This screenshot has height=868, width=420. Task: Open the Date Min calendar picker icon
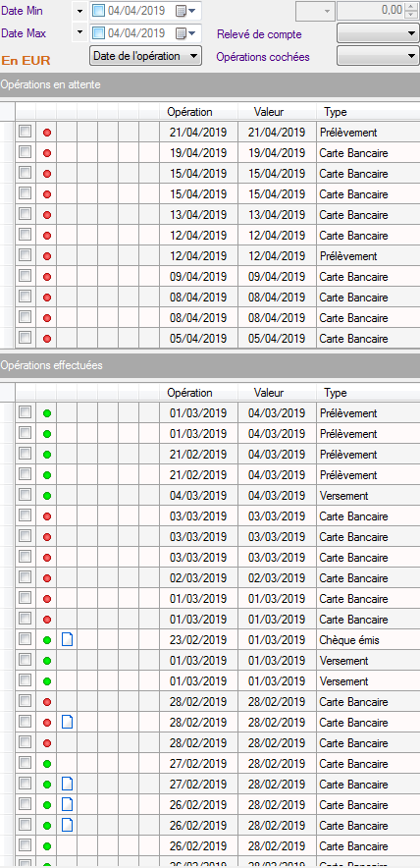pyautogui.click(x=183, y=11)
